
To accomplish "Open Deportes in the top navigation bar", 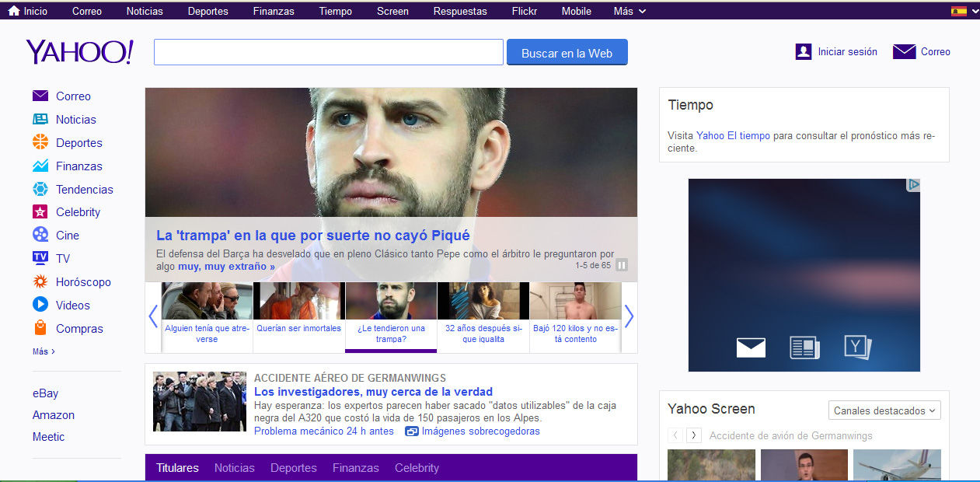I will (208, 11).
